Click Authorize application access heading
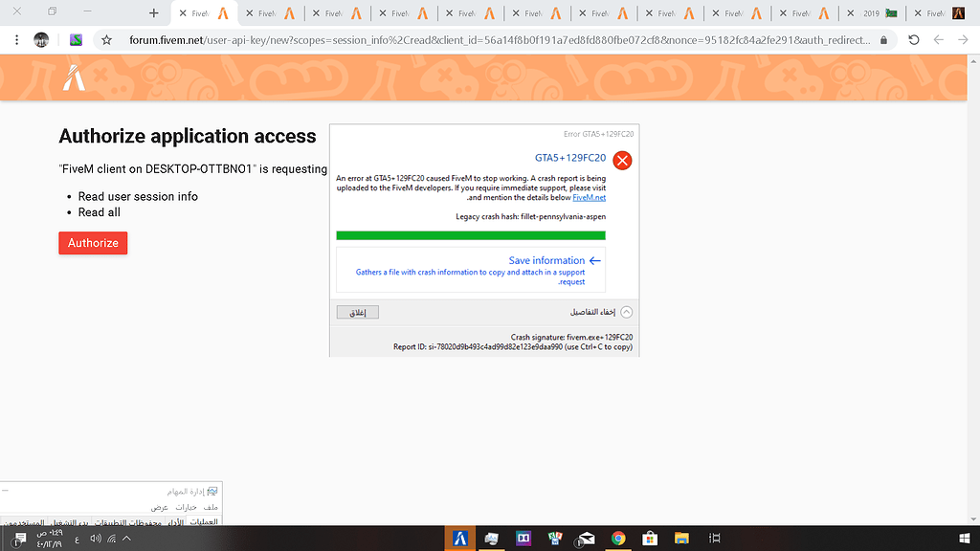Screen dimensions: 980x551 pos(188,136)
